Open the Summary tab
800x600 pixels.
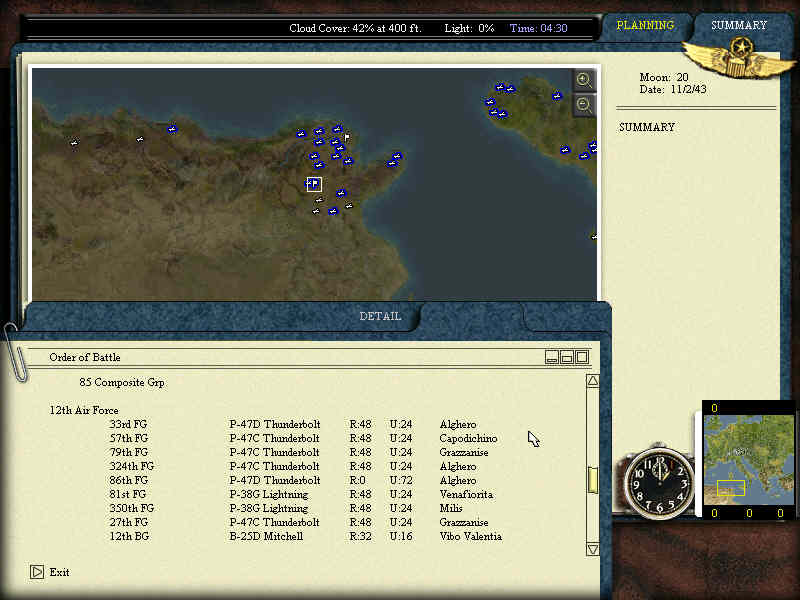(x=739, y=25)
